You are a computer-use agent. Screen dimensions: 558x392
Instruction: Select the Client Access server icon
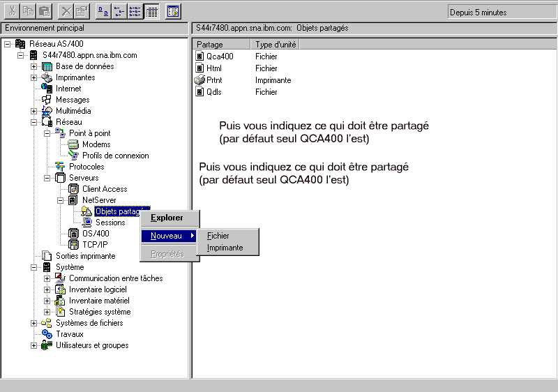click(73, 189)
